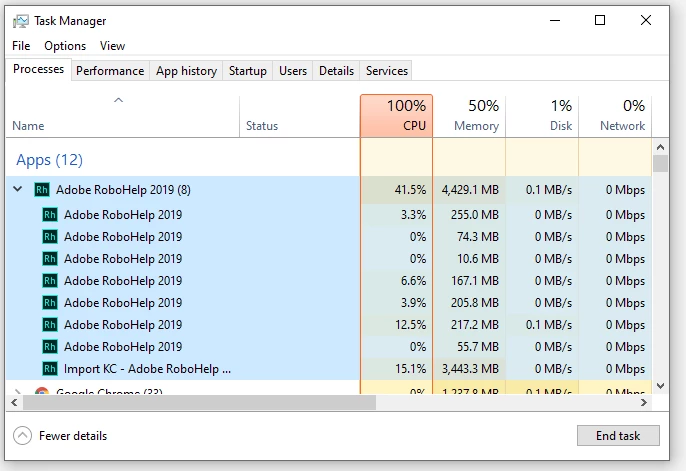This screenshot has width=686, height=471.
Task: Click the vertical scrollbar up arrow
Action: coord(660,147)
